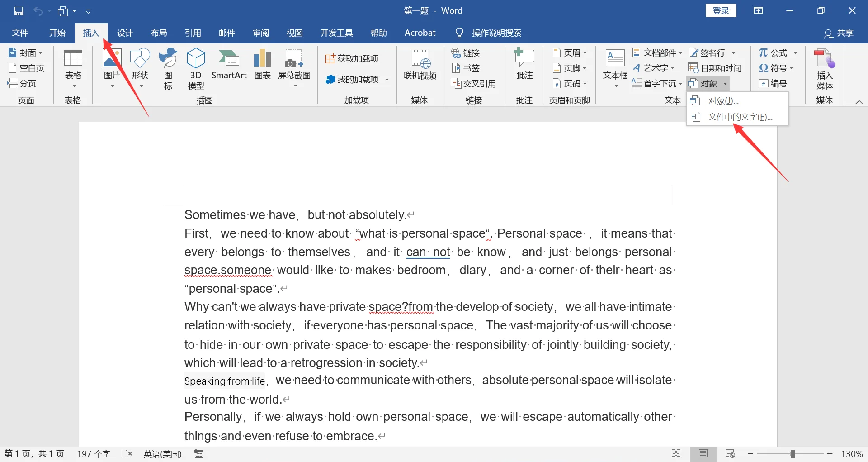Click the 130% zoom level
868x462 pixels.
pyautogui.click(x=852, y=454)
